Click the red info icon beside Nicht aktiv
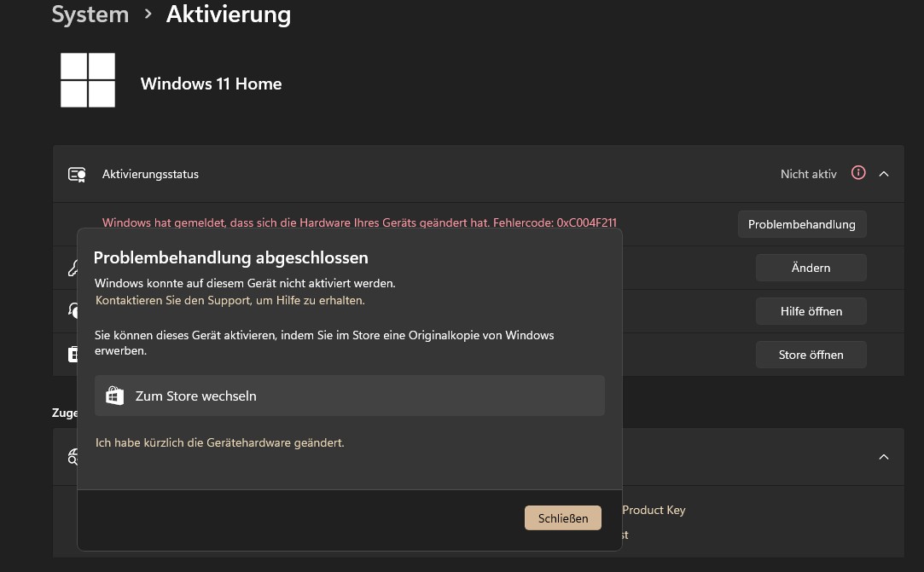This screenshot has height=572, width=924. [858, 172]
